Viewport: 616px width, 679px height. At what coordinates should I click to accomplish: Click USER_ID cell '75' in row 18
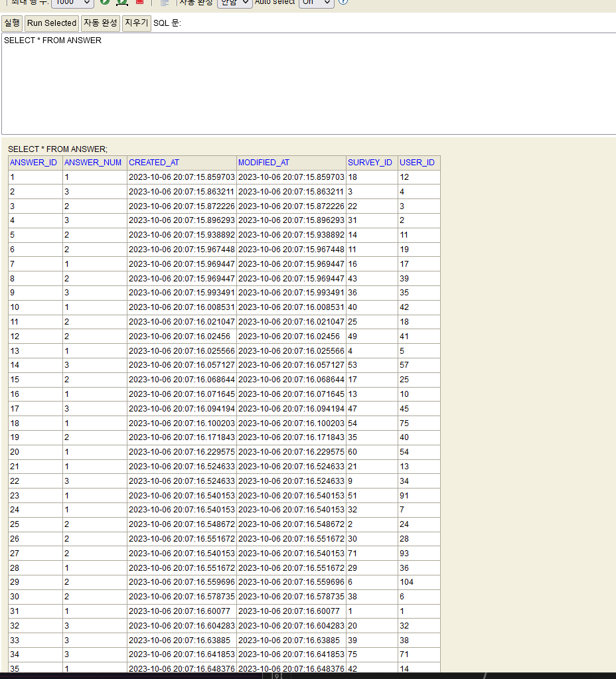pyautogui.click(x=419, y=423)
